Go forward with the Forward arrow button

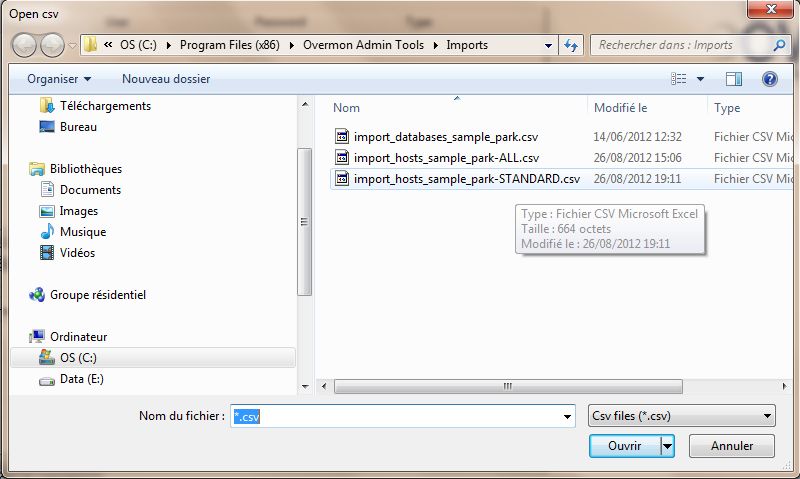pos(52,45)
